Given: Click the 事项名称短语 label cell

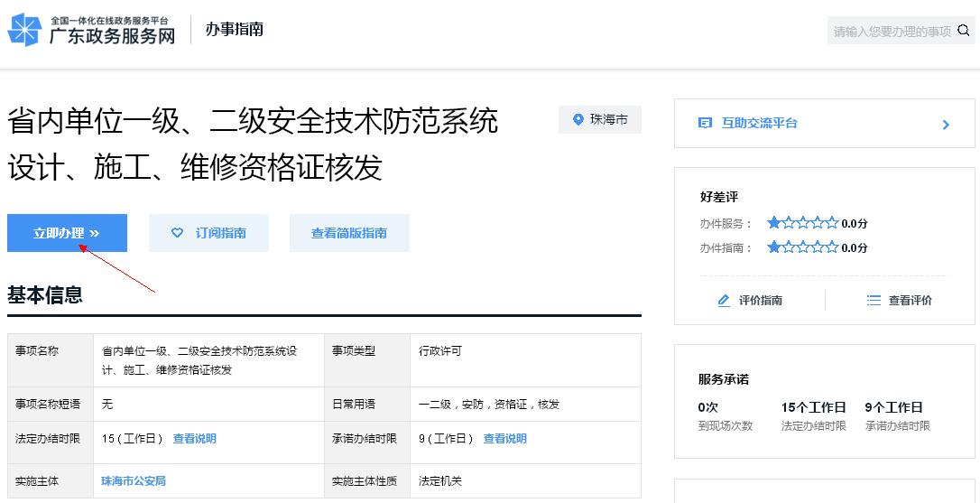Looking at the screenshot, I should point(51,405).
